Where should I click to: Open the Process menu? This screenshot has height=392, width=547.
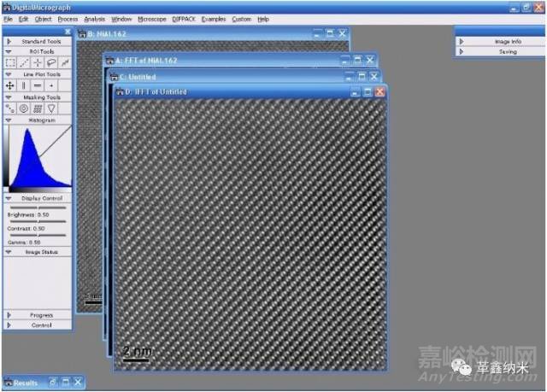[68, 18]
